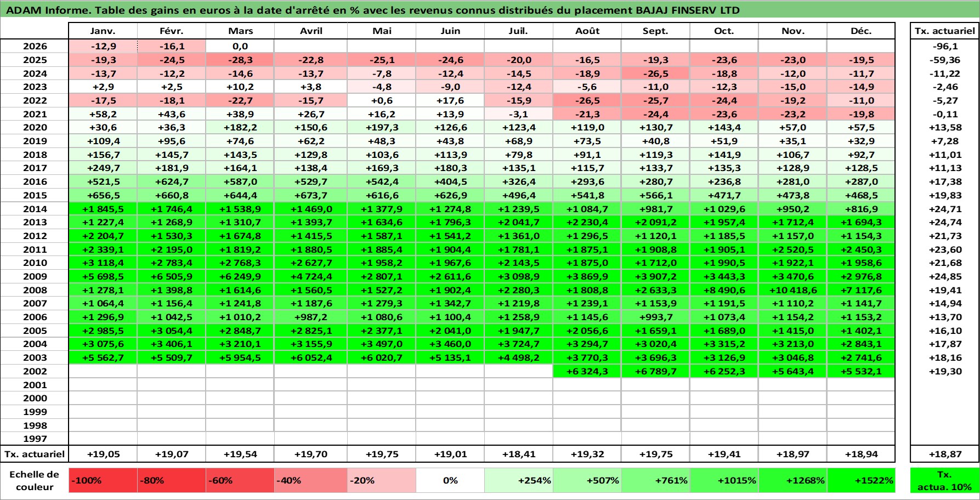Click the +624,7 cell in row 2016
Viewport: 980px width, 500px height.
coord(172,181)
